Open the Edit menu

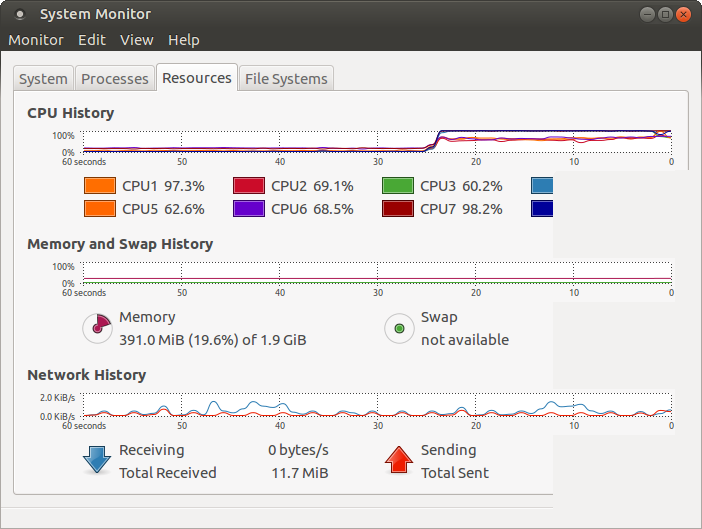tap(92, 40)
